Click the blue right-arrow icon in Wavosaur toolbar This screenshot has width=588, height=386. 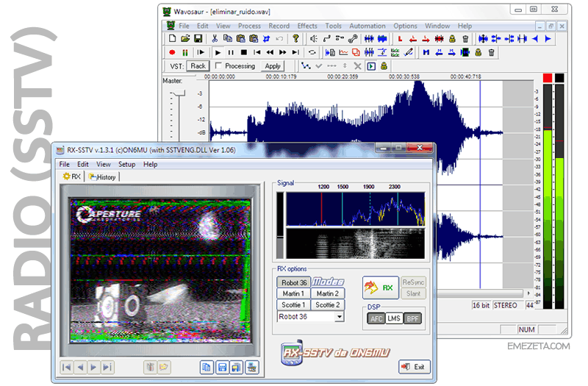click(x=548, y=39)
